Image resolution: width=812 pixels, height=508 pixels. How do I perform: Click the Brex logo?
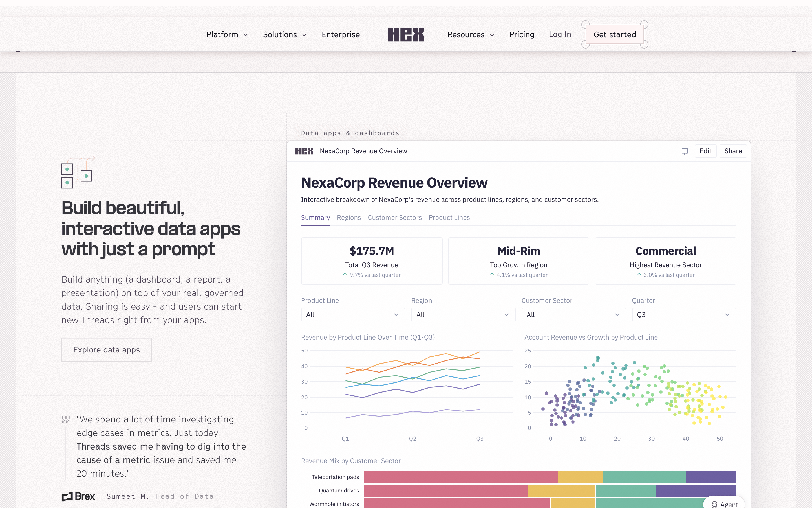(x=78, y=496)
